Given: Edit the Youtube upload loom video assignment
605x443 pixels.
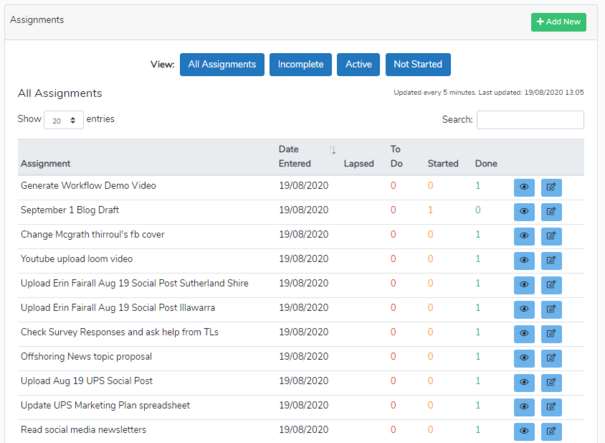Looking at the screenshot, I should [x=551, y=260].
